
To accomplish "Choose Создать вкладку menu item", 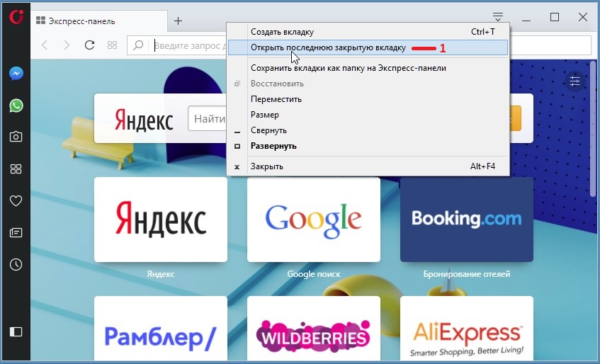I will [x=368, y=32].
